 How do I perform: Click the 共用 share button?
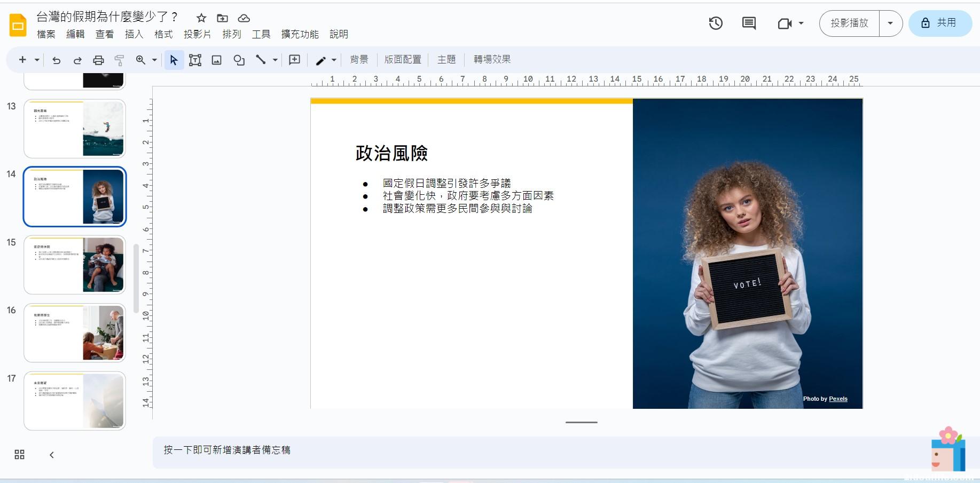click(x=939, y=23)
